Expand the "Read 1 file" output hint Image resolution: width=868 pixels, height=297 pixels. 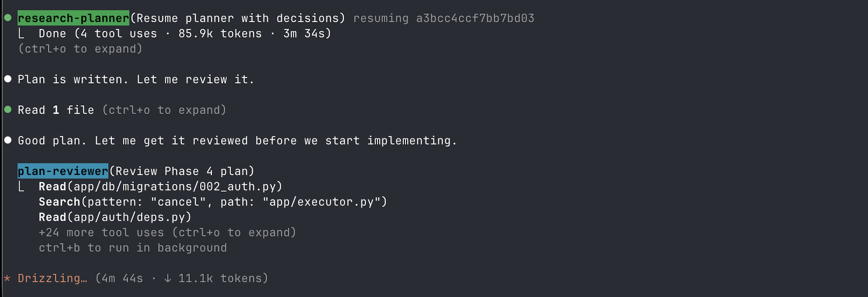(164, 110)
